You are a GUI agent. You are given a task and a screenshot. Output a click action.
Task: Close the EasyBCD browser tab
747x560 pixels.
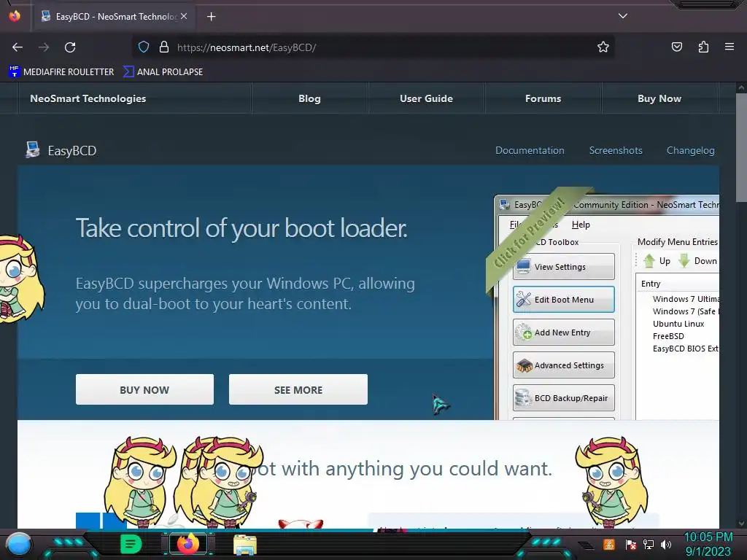point(184,16)
